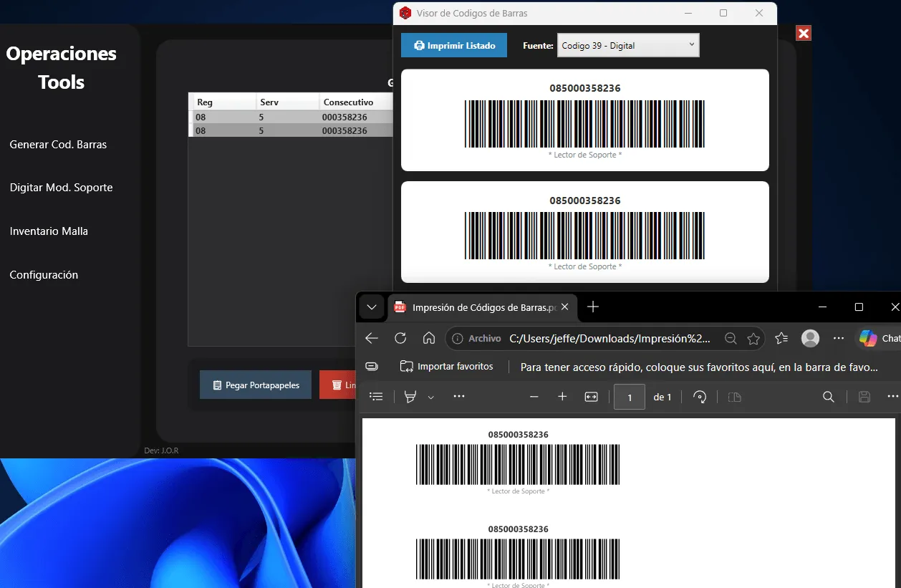Open the Fuente dropdown showing Codigo 39 - Digital
901x588 pixels.
point(628,45)
